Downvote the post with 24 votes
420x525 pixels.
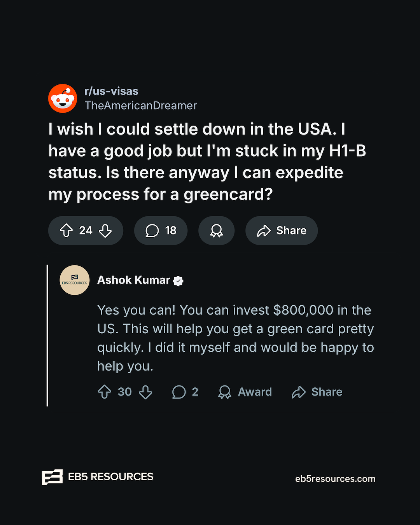[105, 230]
